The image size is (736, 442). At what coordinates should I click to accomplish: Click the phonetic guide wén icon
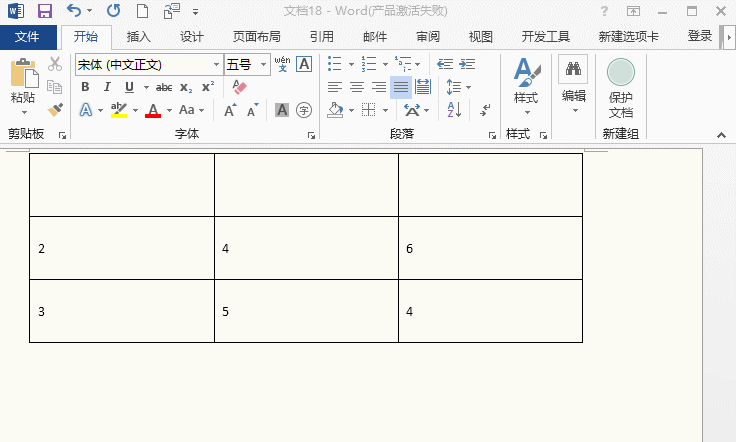click(283, 64)
